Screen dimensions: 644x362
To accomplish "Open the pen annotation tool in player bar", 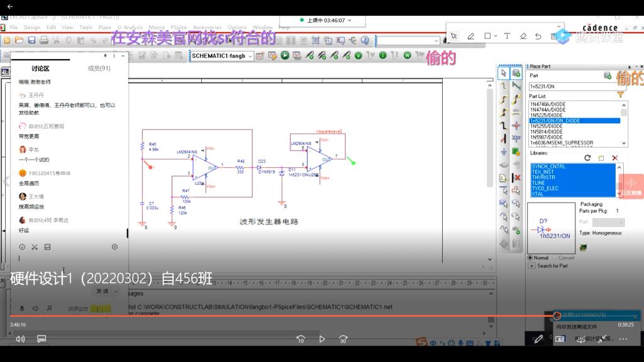I will 538,339.
